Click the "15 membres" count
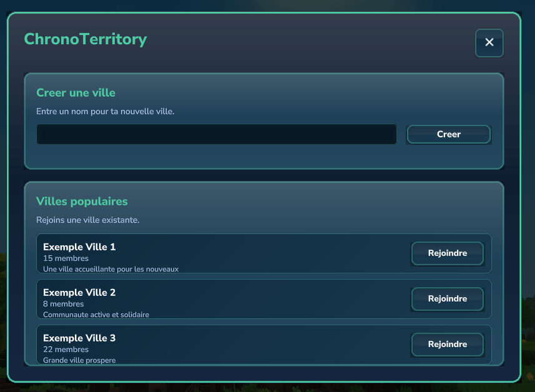The height and width of the screenshot is (392, 535). pos(66,258)
